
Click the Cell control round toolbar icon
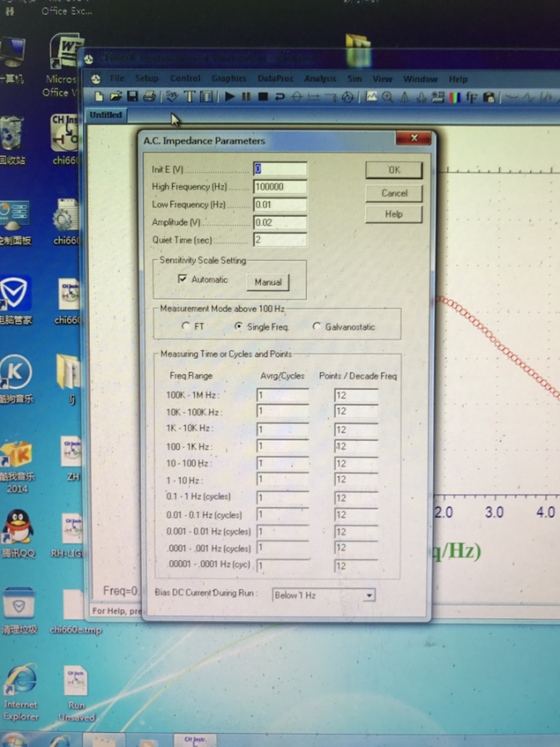point(348,97)
